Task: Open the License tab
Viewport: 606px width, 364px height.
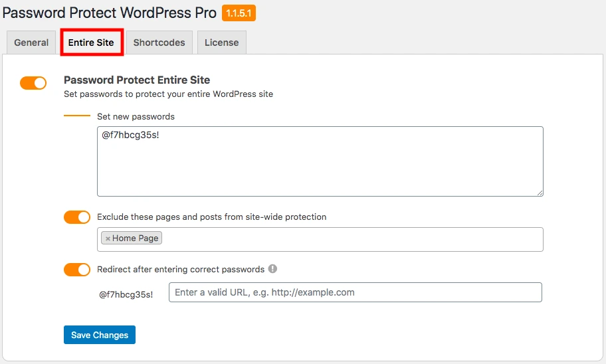Action: pos(222,43)
